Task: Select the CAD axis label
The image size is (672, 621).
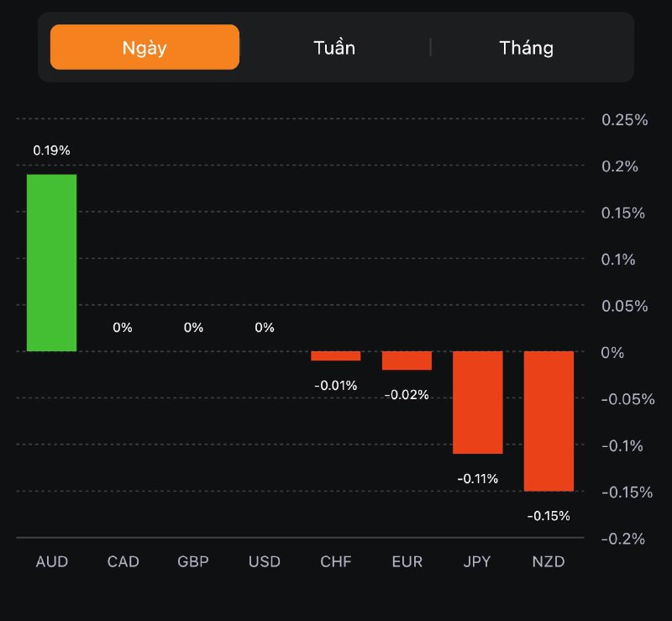Action: click(123, 561)
